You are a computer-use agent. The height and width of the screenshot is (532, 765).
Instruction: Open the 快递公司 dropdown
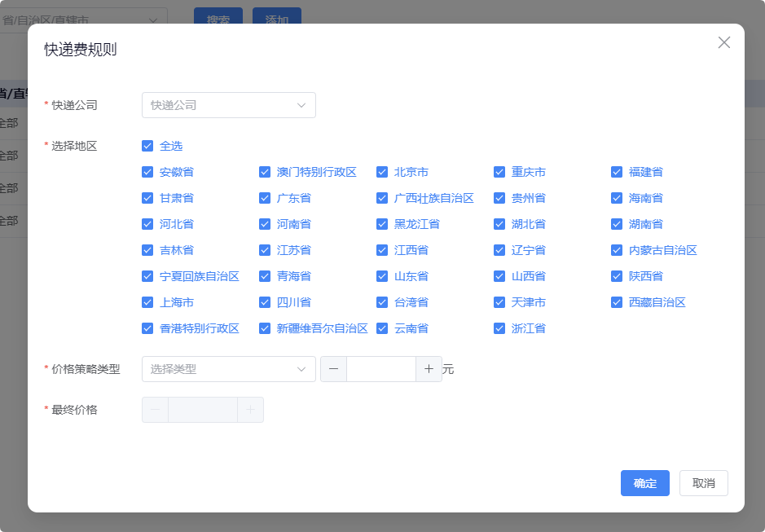point(229,105)
